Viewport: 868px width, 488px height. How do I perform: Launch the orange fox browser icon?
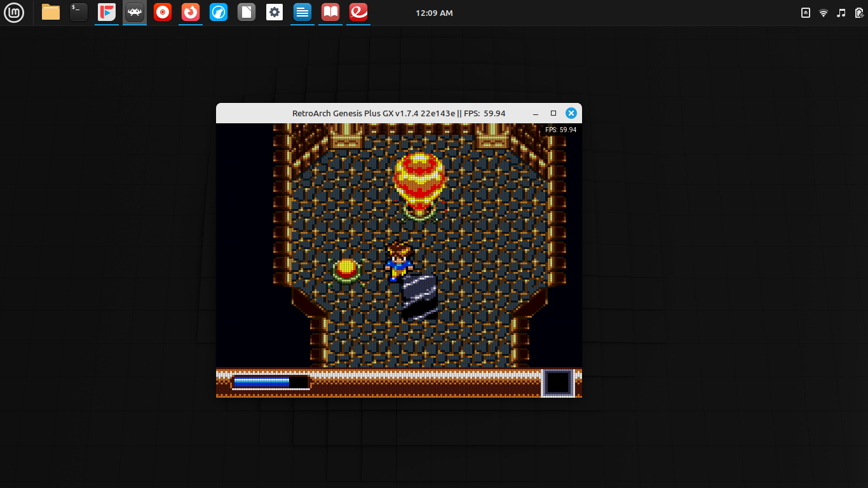coord(191,12)
